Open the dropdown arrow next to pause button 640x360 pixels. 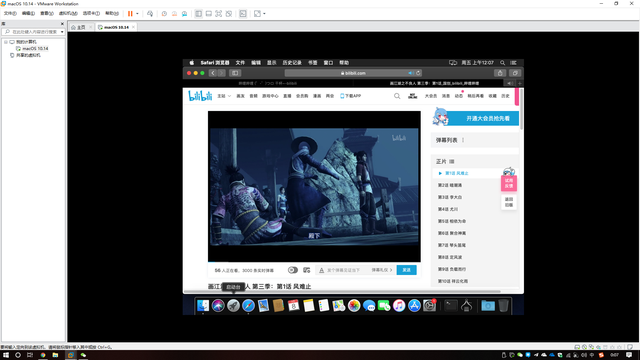click(x=137, y=13)
